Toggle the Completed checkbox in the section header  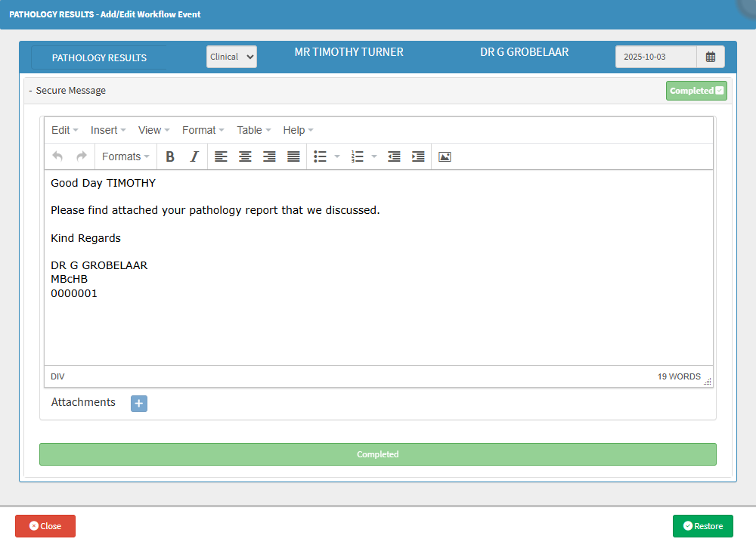(720, 91)
